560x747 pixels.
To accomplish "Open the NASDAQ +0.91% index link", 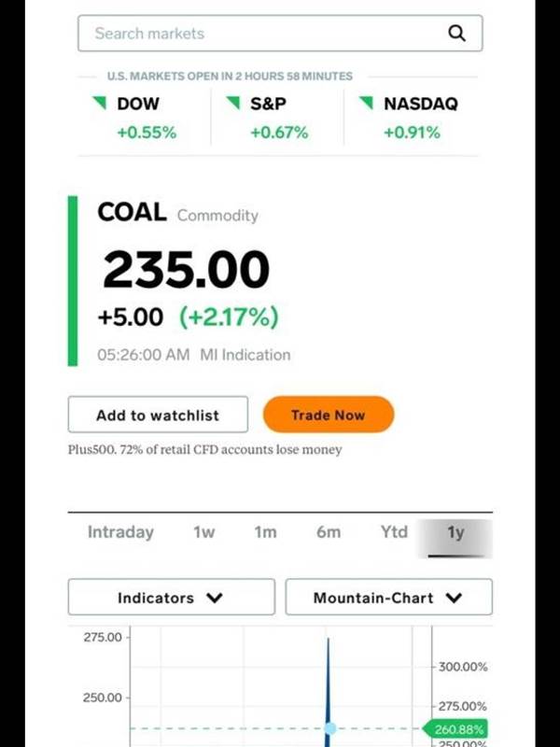I will tap(410, 117).
